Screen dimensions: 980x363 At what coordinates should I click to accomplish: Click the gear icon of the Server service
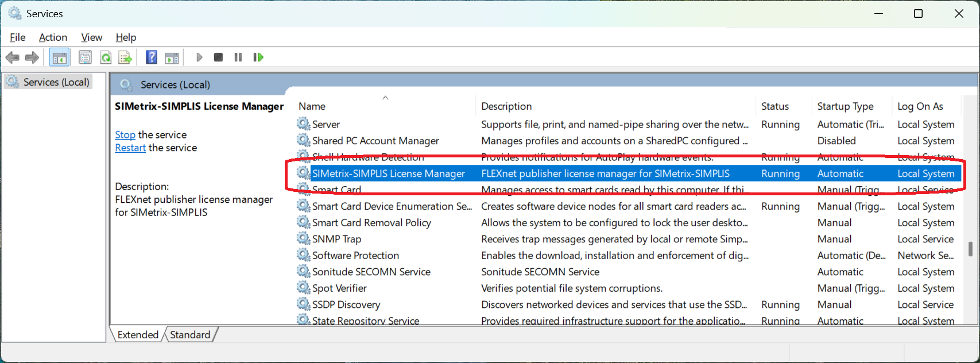[303, 124]
